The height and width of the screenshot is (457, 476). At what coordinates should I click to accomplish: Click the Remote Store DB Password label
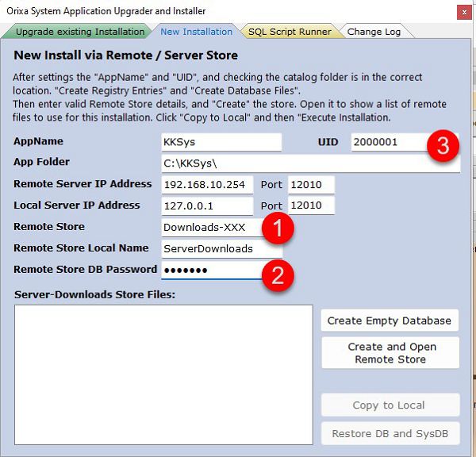tap(86, 269)
